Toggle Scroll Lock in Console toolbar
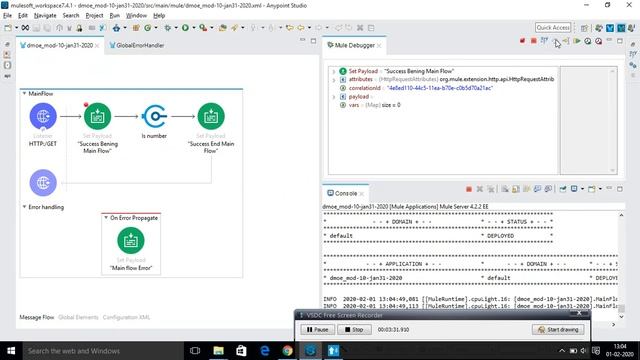This screenshot has width=640, height=360. click(516, 189)
